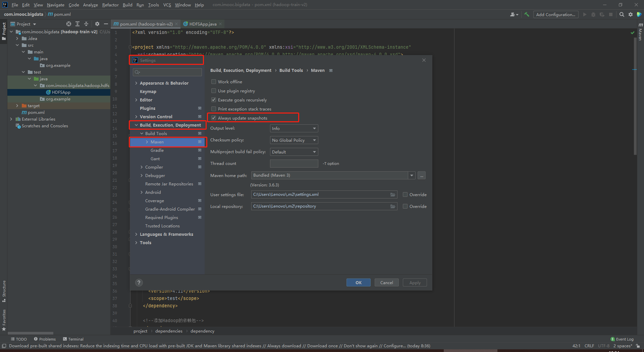
Task: Check Override for user settings file
Action: 405,194
